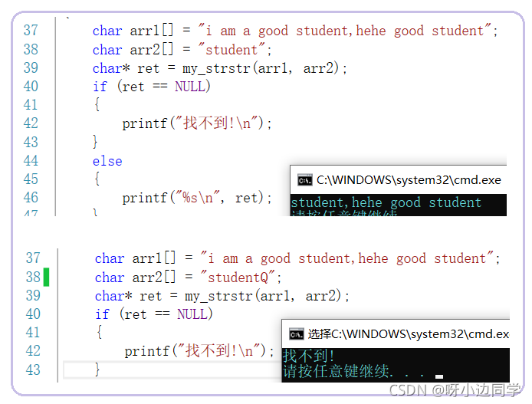Click the cmd icon in the lower console title bar
This screenshot has height=404, width=532.
point(296,334)
